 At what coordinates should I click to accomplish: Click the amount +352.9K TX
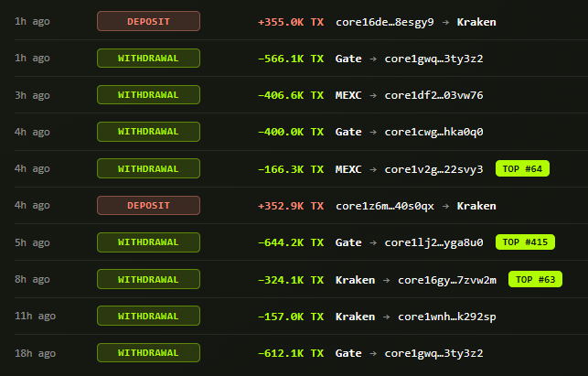click(291, 206)
